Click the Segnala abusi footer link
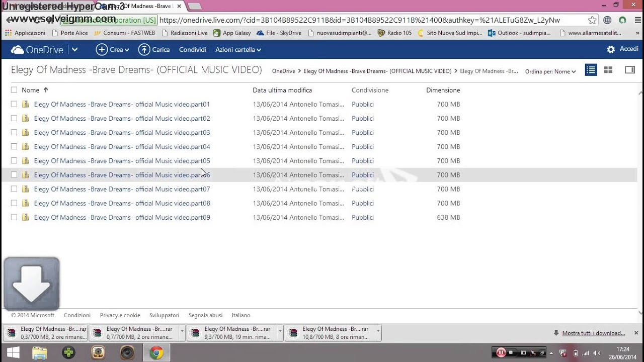 click(x=205, y=315)
